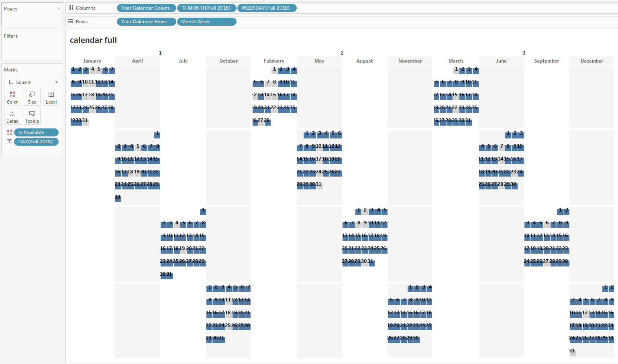Select the Year Calendar Rows pill

point(146,21)
